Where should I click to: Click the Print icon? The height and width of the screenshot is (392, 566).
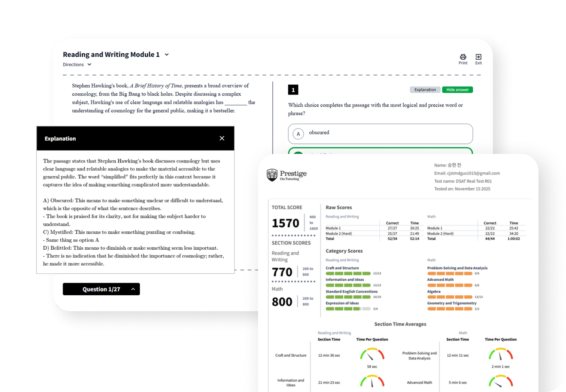[463, 57]
